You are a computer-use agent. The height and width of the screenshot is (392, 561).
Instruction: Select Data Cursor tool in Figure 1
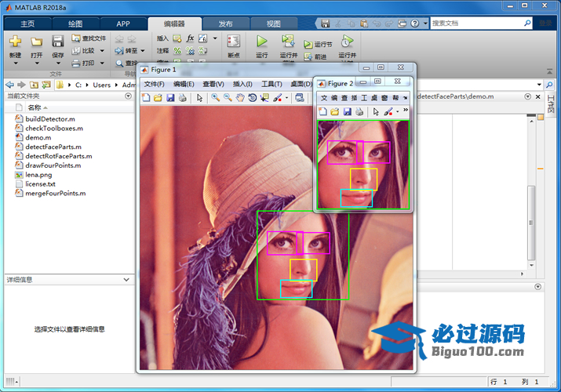pos(264,98)
